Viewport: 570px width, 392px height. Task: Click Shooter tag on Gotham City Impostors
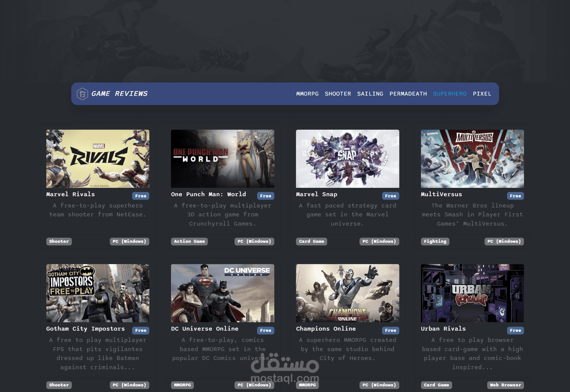[59, 385]
